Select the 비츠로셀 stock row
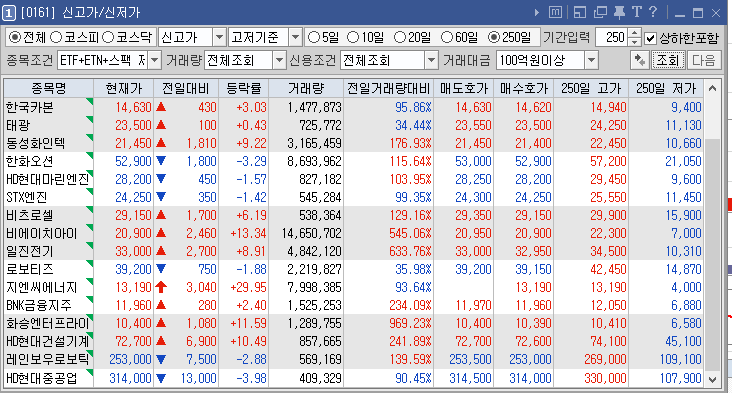Viewport: 732px width, 393px height. pos(353,216)
